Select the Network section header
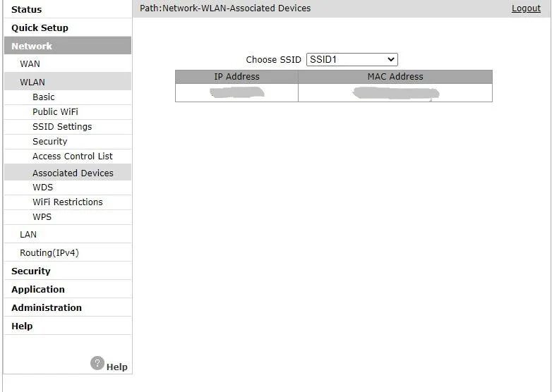 (68, 46)
